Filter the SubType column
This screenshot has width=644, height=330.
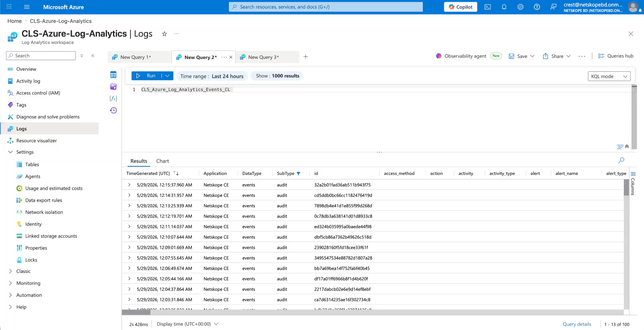pyautogui.click(x=298, y=174)
